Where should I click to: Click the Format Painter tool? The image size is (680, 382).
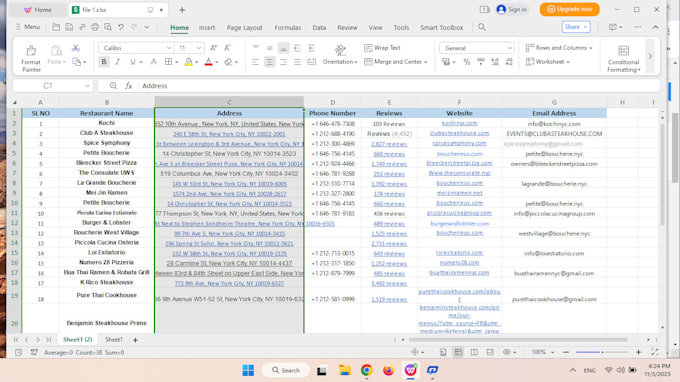click(x=31, y=58)
